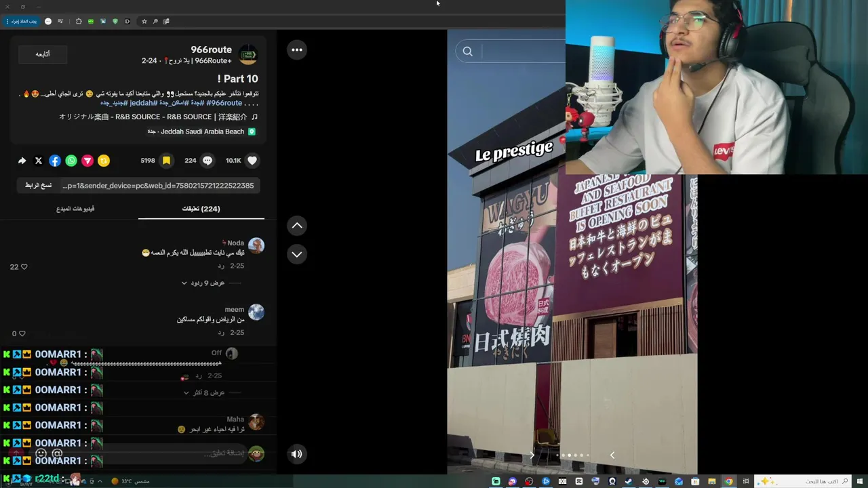Go to next video with down chevron
The height and width of the screenshot is (488, 868).
[x=297, y=254]
